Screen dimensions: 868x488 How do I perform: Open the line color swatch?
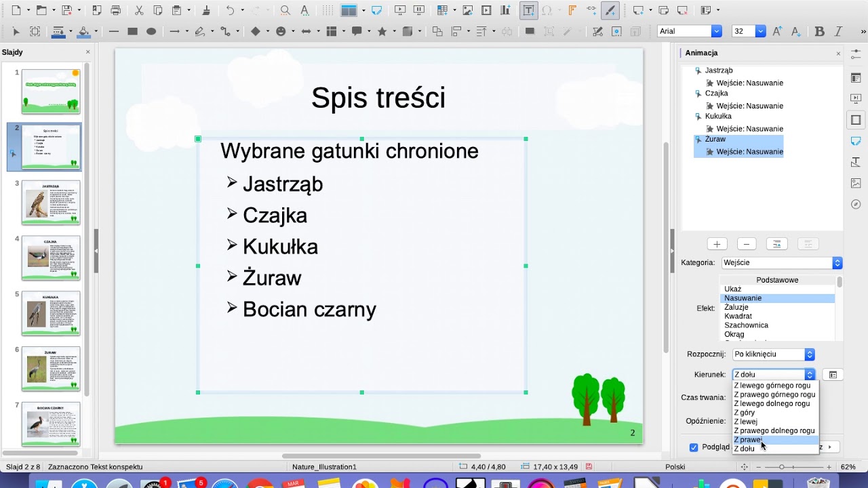tap(58, 31)
